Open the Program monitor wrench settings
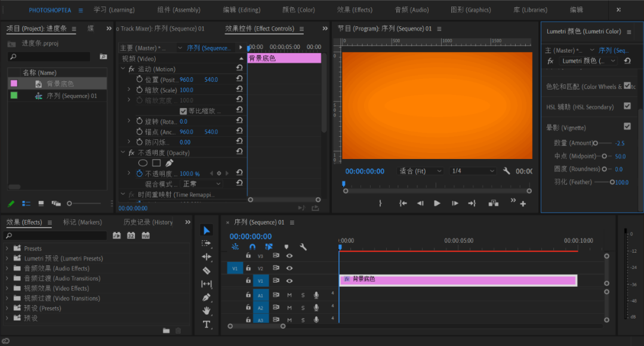The height and width of the screenshot is (346, 644). click(x=507, y=171)
